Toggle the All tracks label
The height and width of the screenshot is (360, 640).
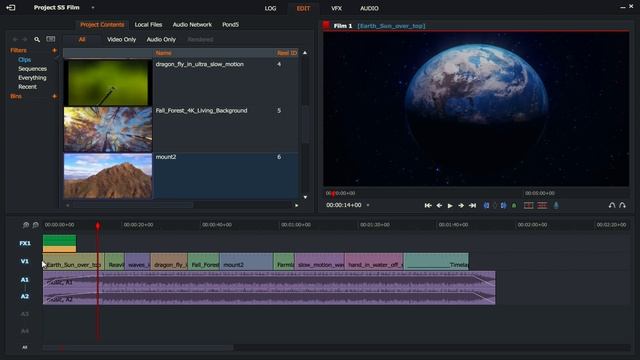tap(25, 347)
